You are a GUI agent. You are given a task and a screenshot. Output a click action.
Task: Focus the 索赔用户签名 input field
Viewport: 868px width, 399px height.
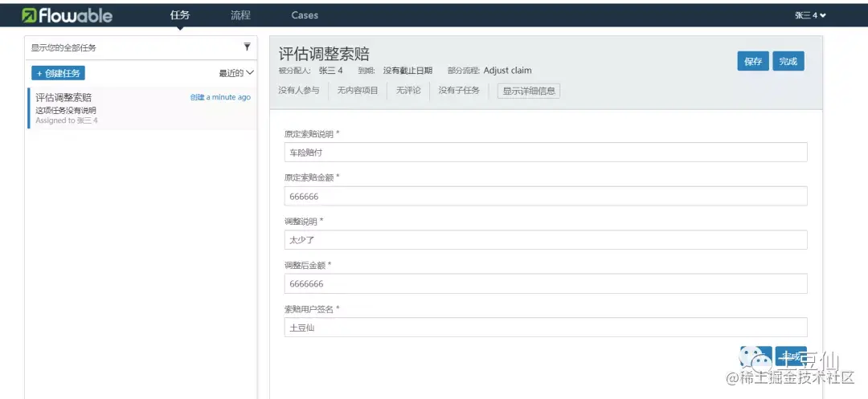[546, 328]
